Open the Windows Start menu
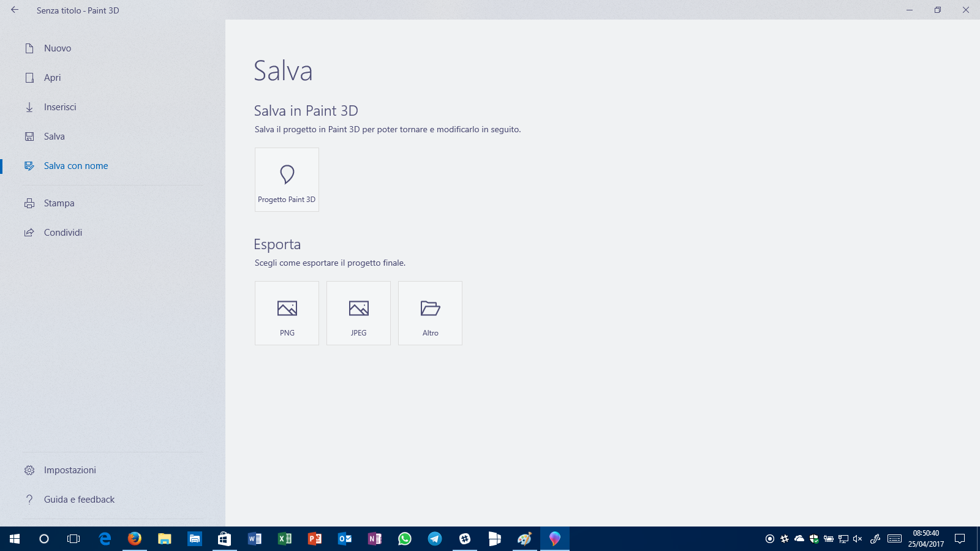The width and height of the screenshot is (980, 551). 15,539
